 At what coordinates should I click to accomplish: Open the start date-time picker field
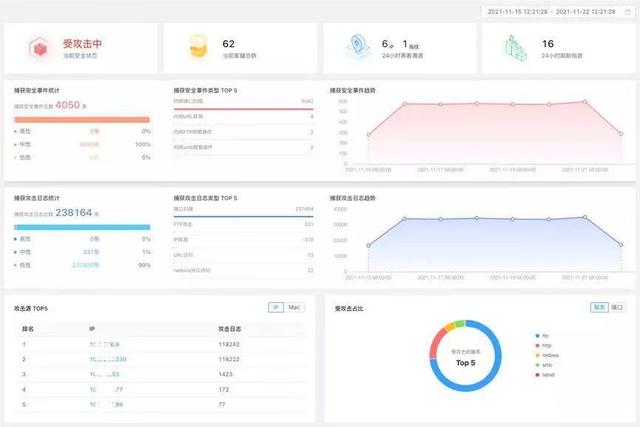(x=519, y=11)
